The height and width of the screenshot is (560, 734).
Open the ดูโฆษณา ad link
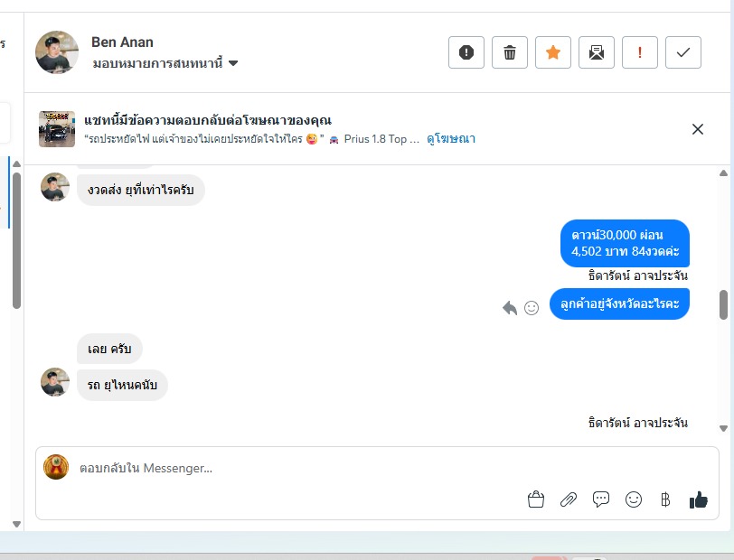point(451,139)
